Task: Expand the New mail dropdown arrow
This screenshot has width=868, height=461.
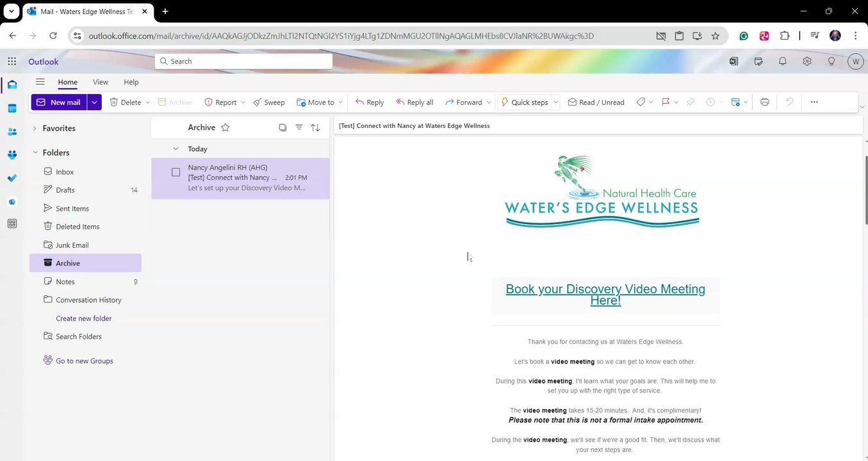Action: pyautogui.click(x=94, y=102)
